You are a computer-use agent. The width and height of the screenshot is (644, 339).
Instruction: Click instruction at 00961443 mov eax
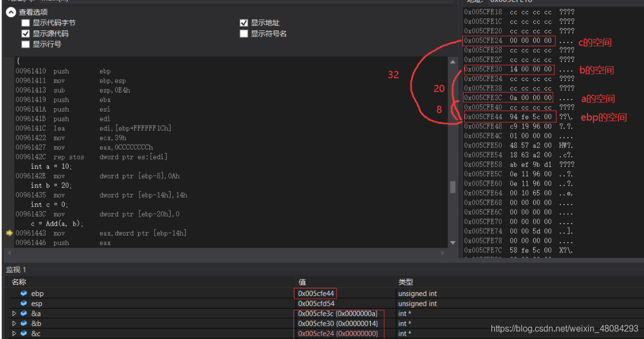tap(101, 233)
